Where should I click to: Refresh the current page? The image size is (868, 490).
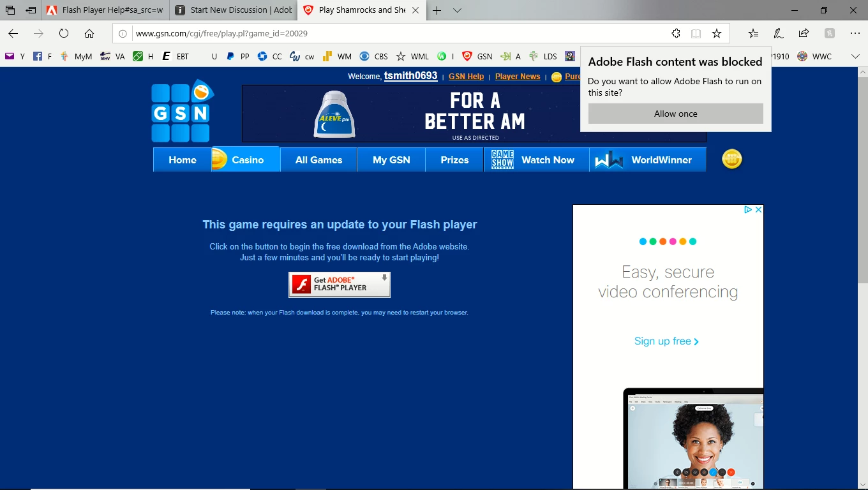click(x=64, y=34)
